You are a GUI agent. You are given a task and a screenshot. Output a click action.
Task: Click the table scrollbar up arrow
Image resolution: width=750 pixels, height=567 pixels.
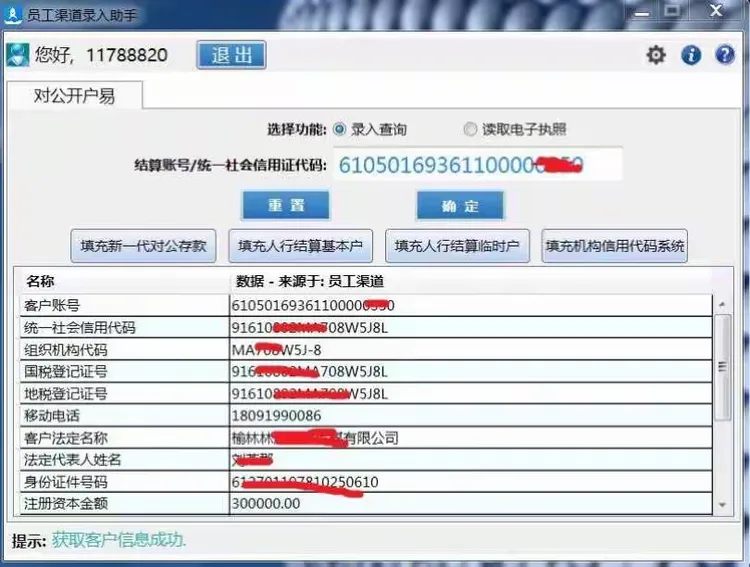(722, 304)
